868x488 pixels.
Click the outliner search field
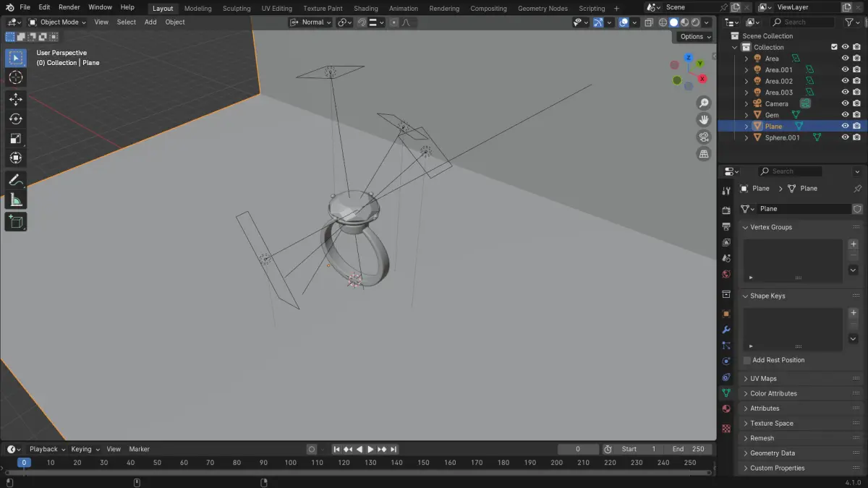click(801, 22)
